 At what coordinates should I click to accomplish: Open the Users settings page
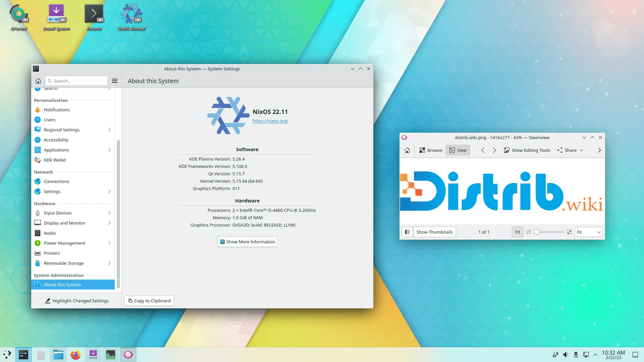(x=73, y=120)
